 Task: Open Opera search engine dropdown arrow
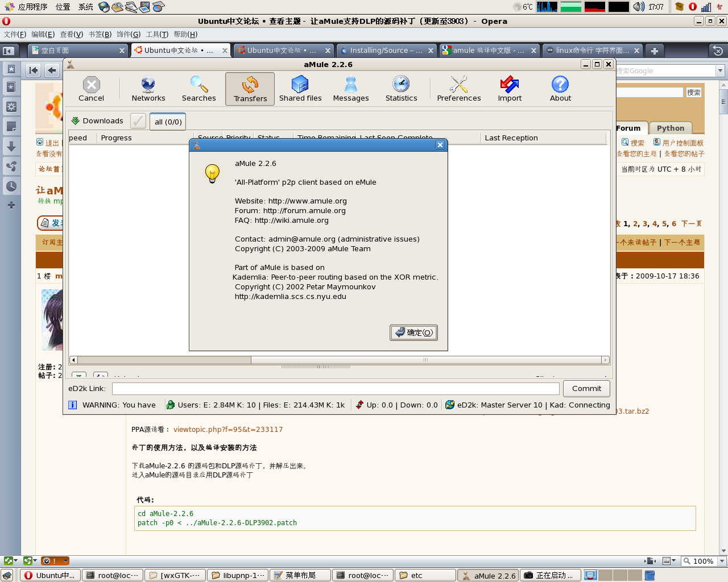[x=720, y=70]
